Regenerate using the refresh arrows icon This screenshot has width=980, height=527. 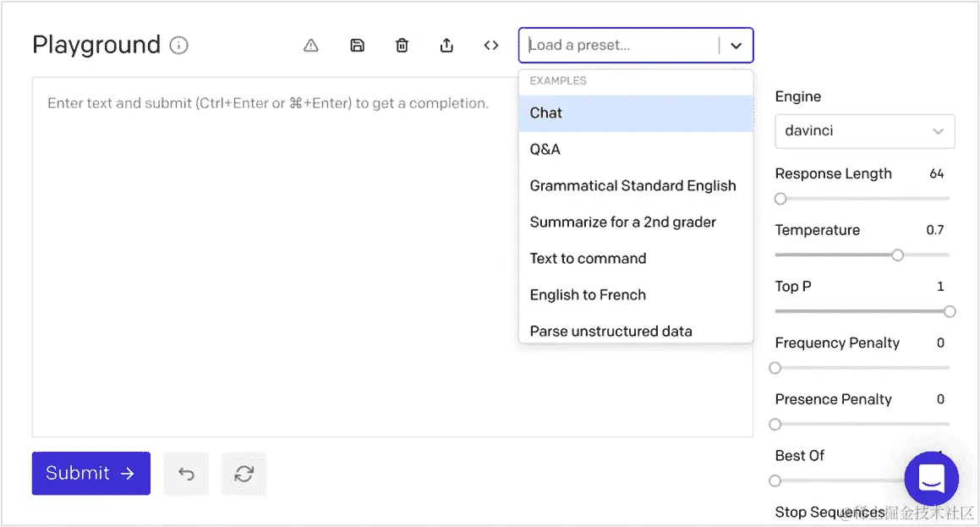click(244, 474)
